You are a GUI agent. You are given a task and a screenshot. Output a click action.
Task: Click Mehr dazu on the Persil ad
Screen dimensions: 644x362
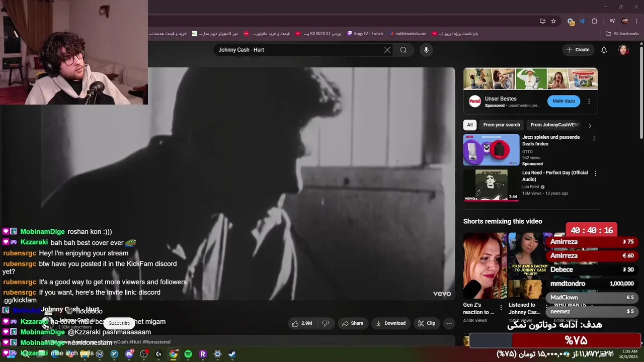(563, 101)
